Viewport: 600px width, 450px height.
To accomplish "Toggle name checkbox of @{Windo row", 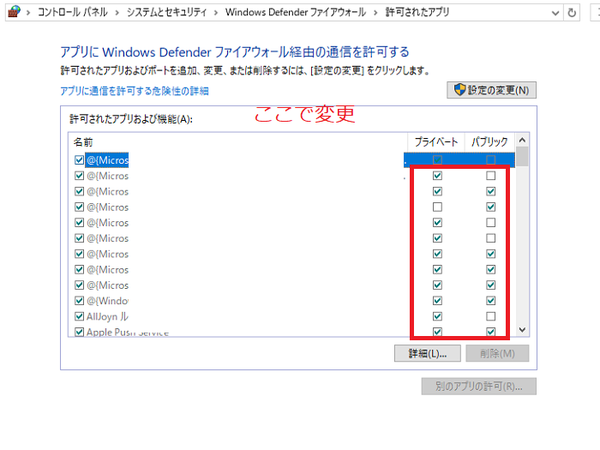I will pos(79,301).
